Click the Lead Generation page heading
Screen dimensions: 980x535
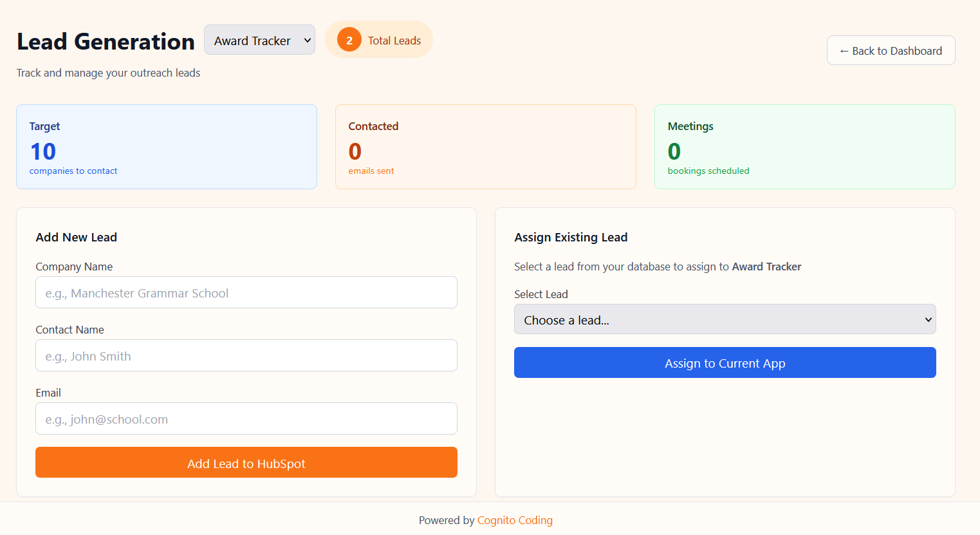pyautogui.click(x=106, y=42)
